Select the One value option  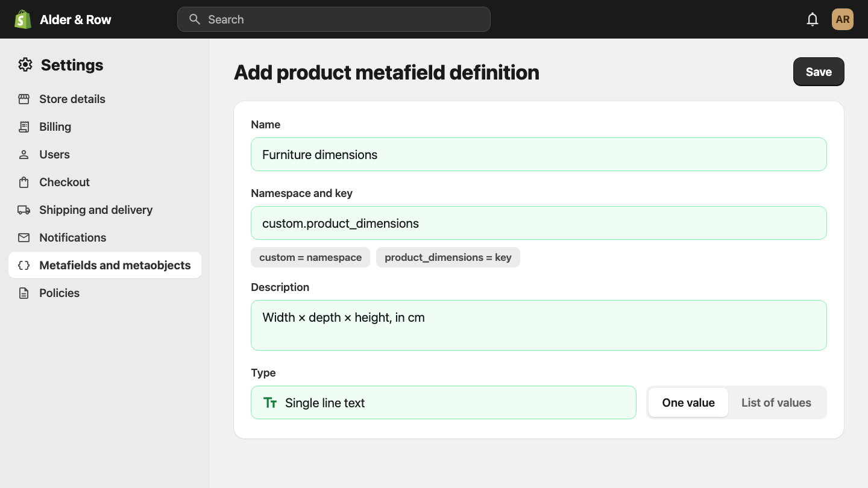[x=688, y=402]
